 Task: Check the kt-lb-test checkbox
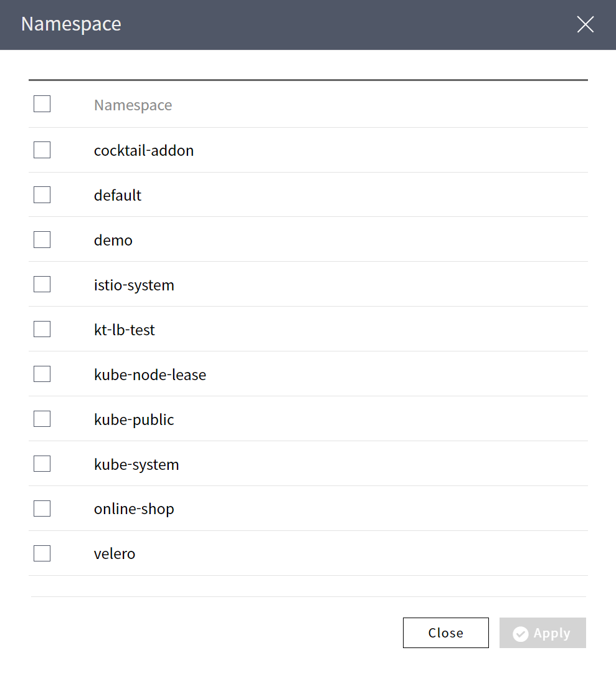42,330
